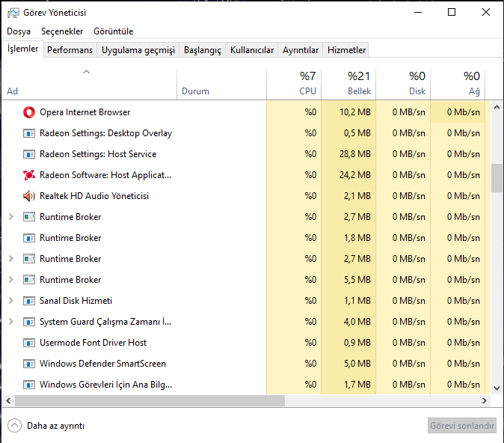
Task: Toggle sort order via the Ad column arrow
Action: click(86, 72)
